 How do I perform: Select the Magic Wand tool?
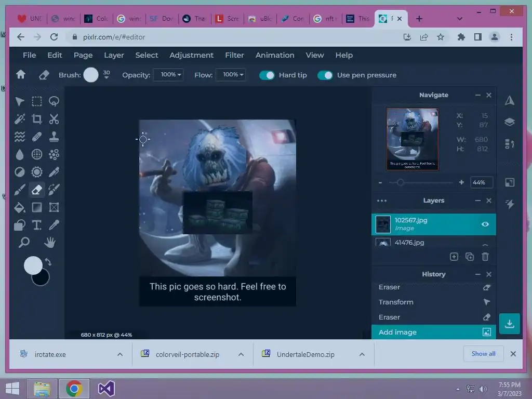click(20, 119)
